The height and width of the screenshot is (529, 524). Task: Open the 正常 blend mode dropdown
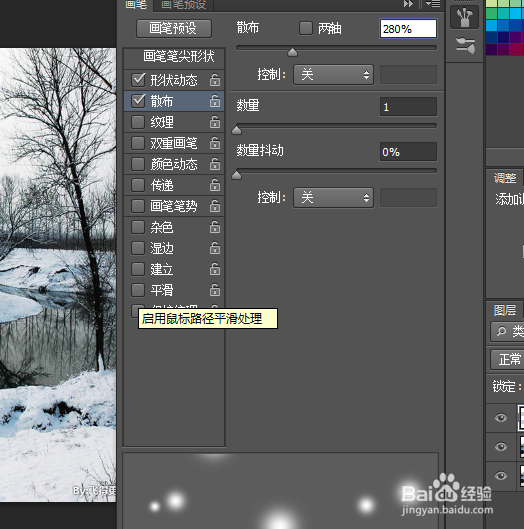[507, 360]
